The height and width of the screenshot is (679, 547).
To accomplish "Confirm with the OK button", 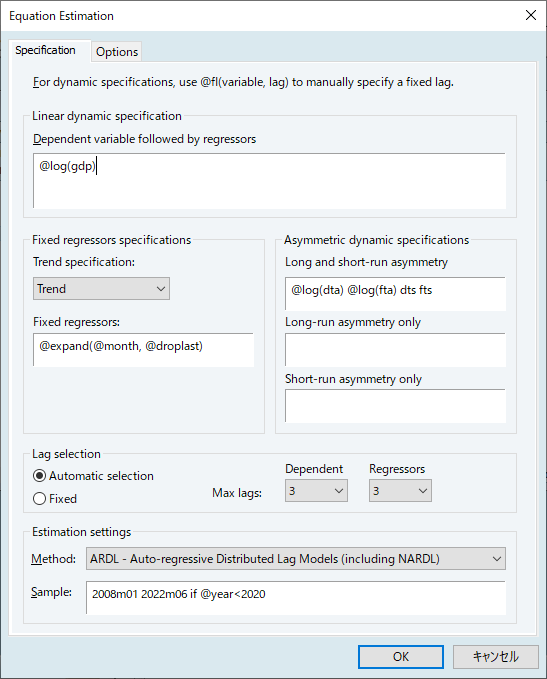I will 401,657.
